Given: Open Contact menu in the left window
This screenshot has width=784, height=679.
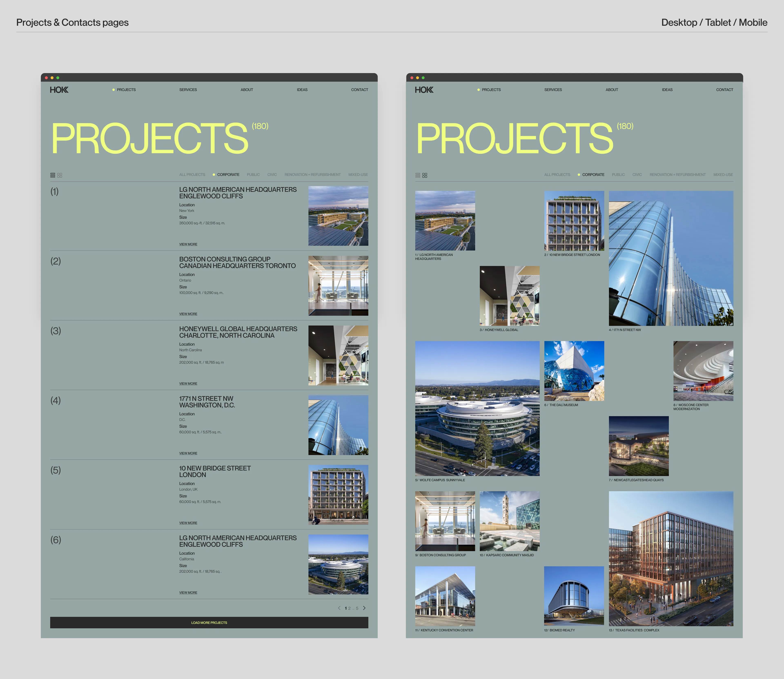Looking at the screenshot, I should pyautogui.click(x=360, y=90).
